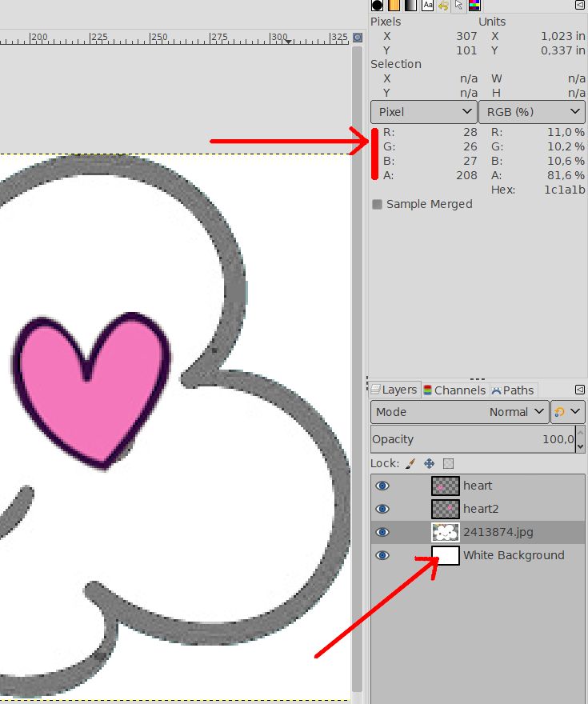Increase opacity with the up stepper arrow
The image size is (588, 704).
tap(580, 432)
